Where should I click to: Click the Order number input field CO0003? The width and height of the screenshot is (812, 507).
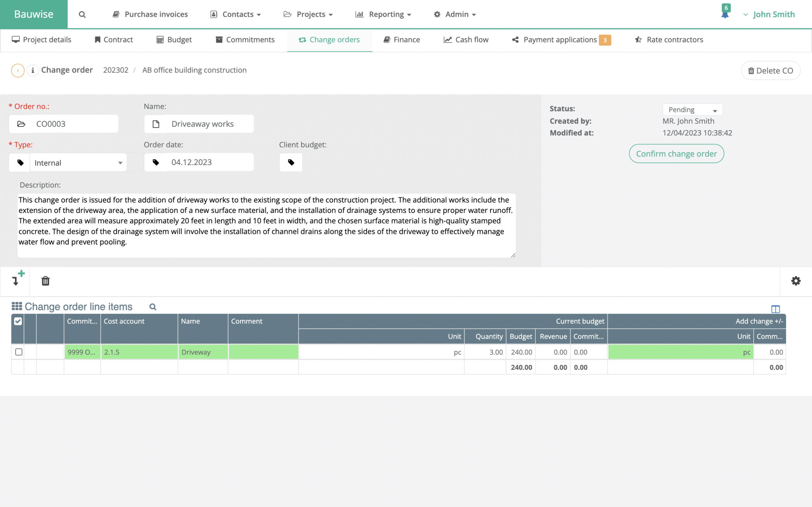[x=64, y=124]
